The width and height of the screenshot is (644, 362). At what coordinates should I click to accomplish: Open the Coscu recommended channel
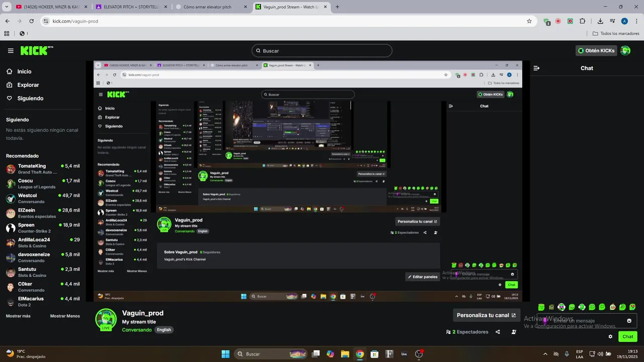pos(43,184)
